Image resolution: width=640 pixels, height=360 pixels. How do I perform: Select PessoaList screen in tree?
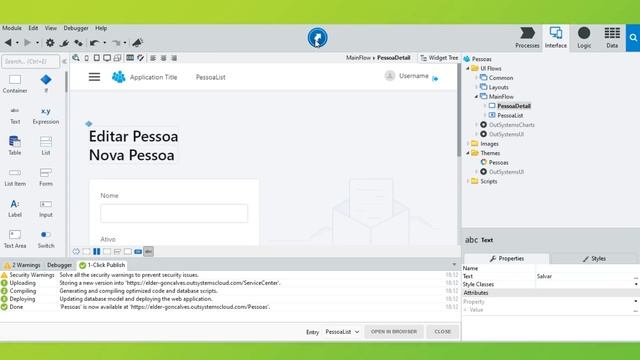pyautogui.click(x=510, y=116)
